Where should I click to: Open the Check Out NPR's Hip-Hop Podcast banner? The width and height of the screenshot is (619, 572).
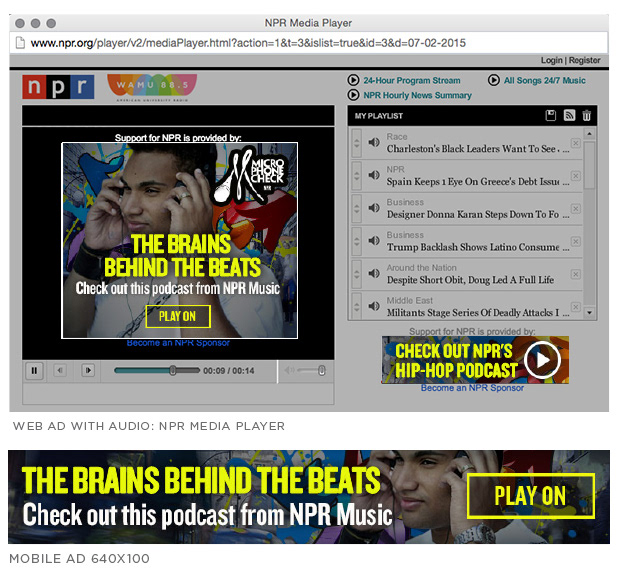point(475,360)
